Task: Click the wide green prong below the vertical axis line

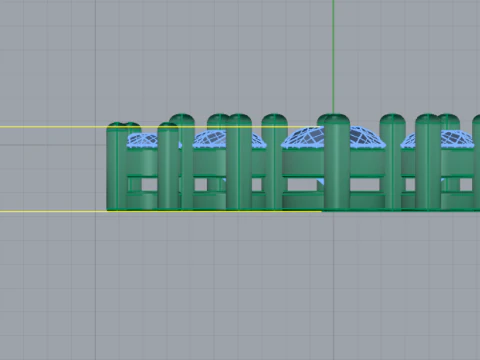Action: 337,163
